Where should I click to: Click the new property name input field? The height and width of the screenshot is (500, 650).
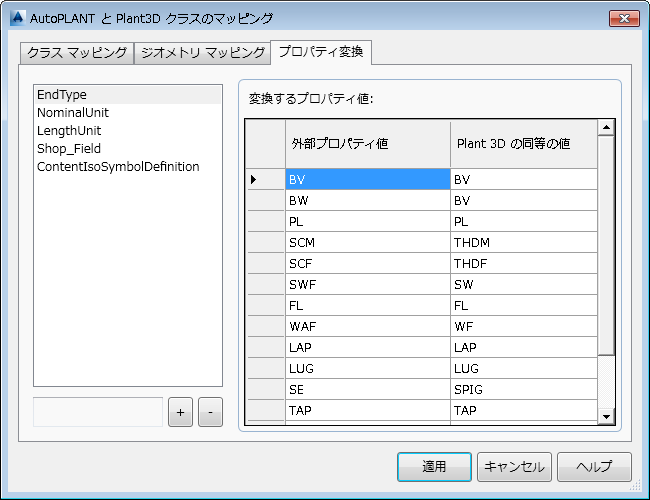[x=98, y=412]
